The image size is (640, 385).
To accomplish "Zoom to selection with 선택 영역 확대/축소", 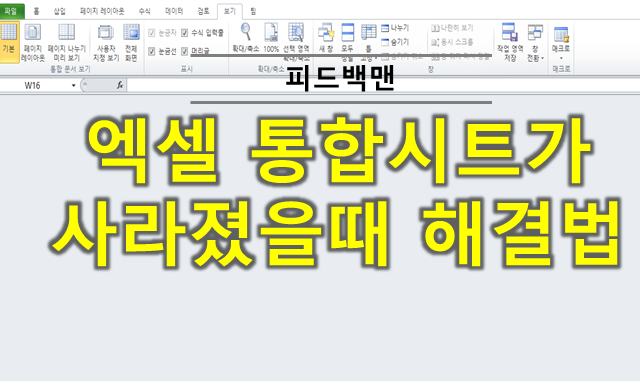I will click(296, 42).
